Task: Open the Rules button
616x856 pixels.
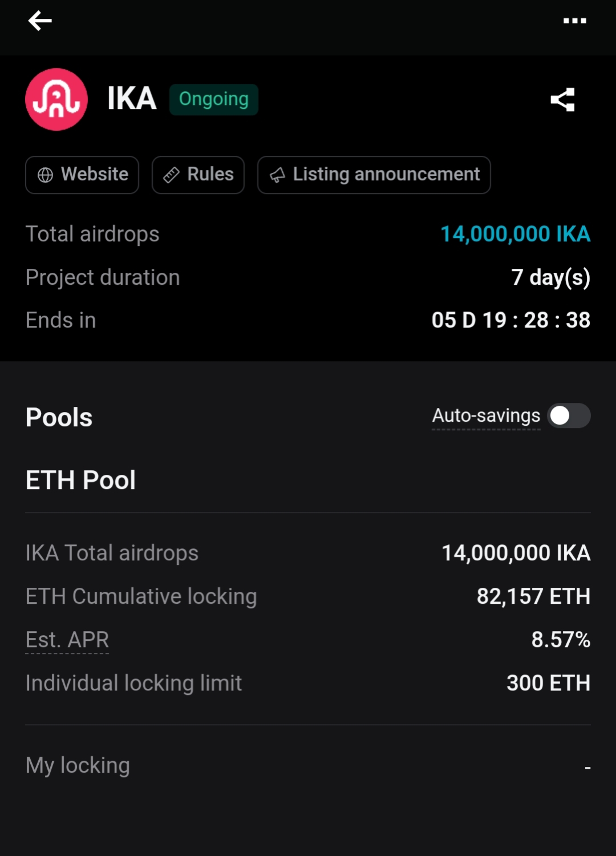Action: 198,175
